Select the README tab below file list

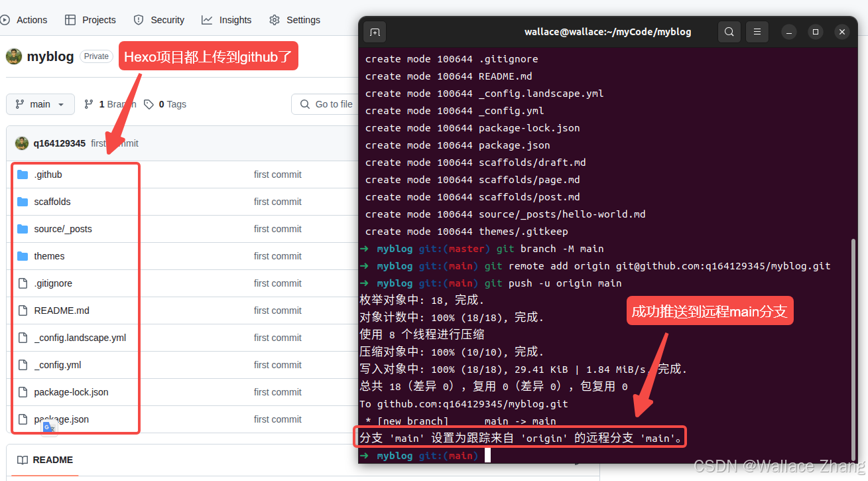45,460
